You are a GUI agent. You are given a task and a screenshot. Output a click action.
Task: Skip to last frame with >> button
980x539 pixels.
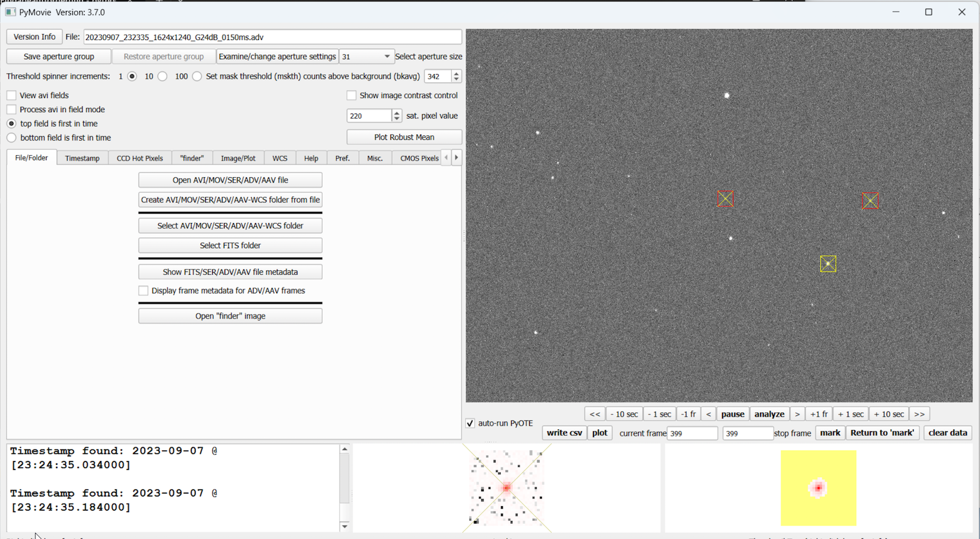pyautogui.click(x=919, y=414)
